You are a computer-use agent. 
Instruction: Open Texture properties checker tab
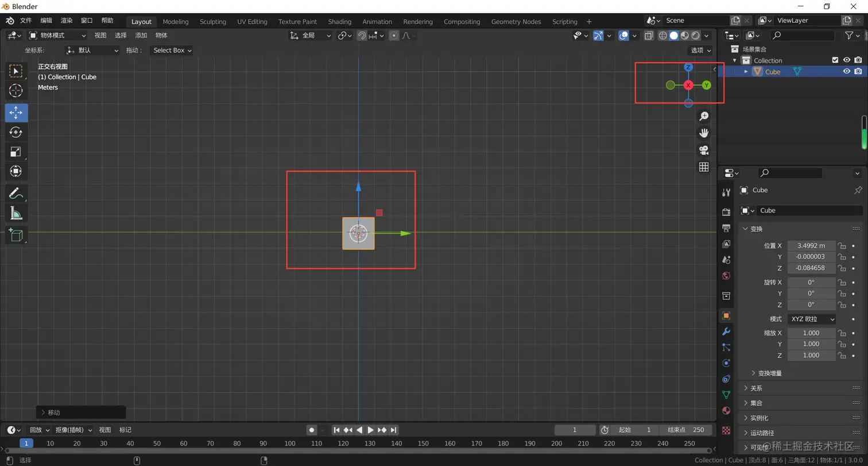coord(726,430)
